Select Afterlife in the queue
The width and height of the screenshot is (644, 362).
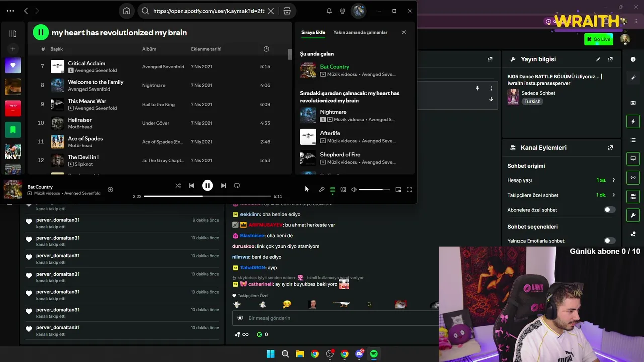tap(354, 137)
